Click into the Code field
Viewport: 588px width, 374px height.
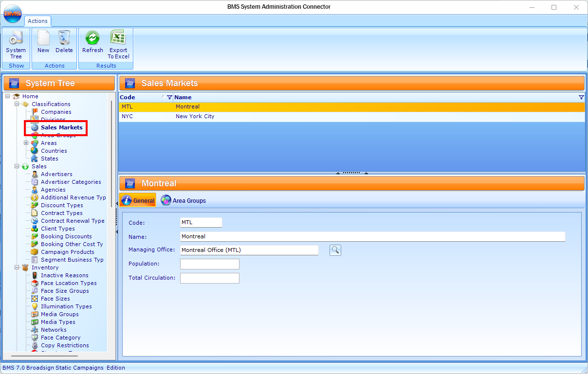coord(201,222)
